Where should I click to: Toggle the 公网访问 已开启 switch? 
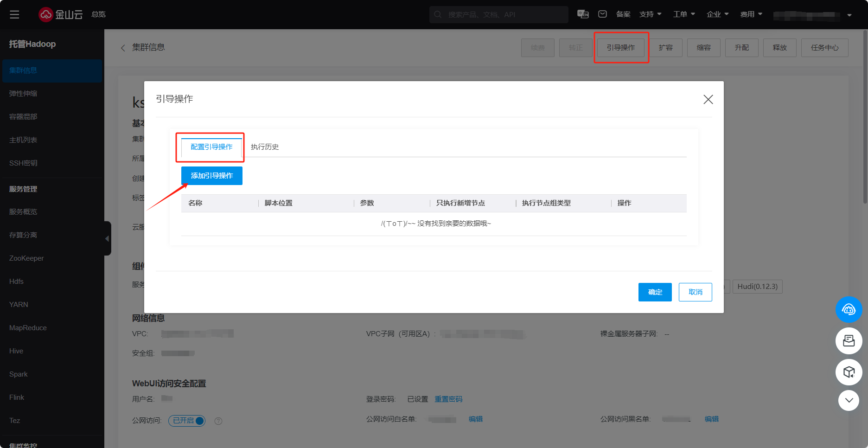(x=187, y=421)
